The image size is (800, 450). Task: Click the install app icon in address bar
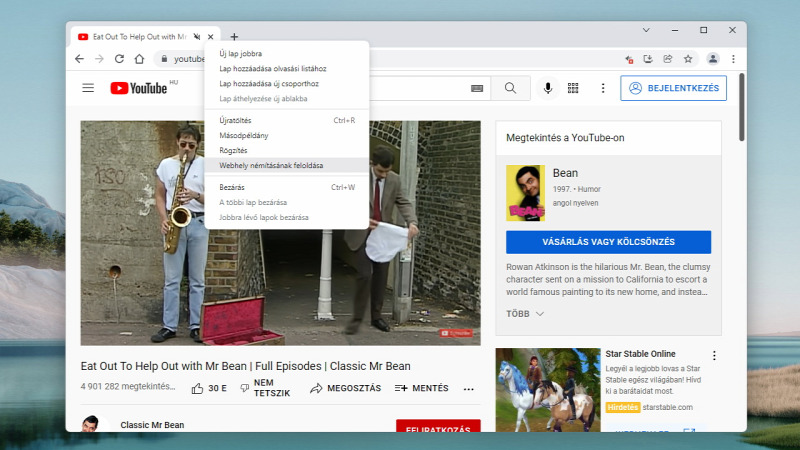pos(648,59)
